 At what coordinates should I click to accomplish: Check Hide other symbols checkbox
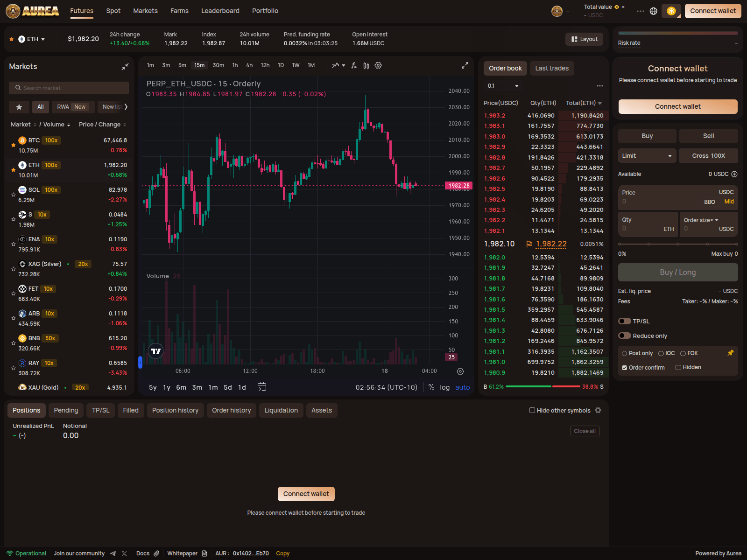click(532, 410)
